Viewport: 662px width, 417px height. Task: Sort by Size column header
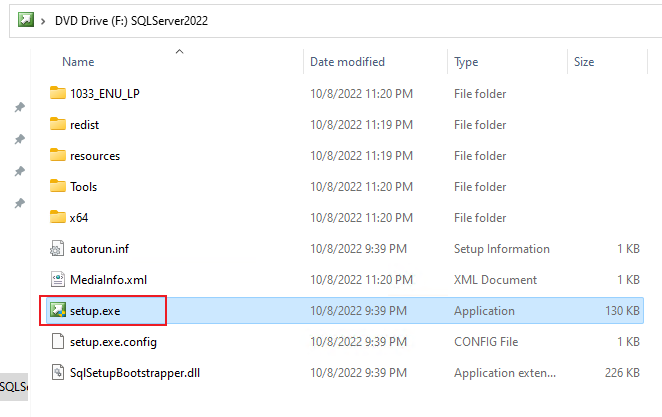[x=584, y=62]
